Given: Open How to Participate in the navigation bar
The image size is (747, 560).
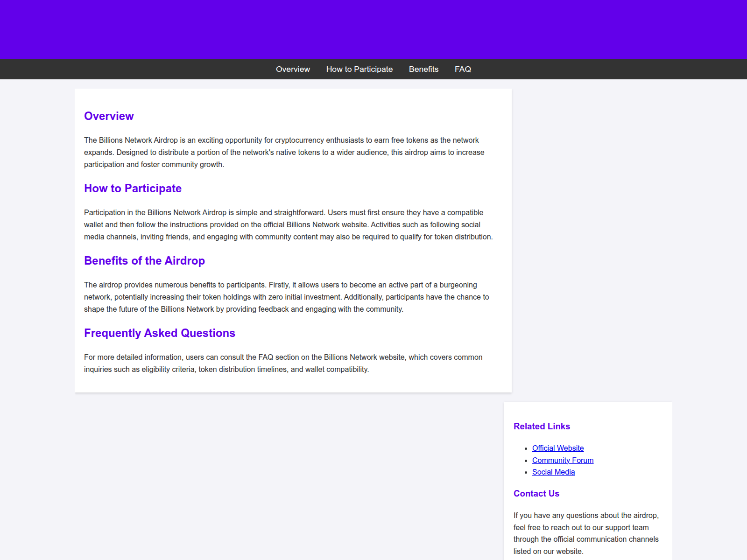Looking at the screenshot, I should point(359,69).
